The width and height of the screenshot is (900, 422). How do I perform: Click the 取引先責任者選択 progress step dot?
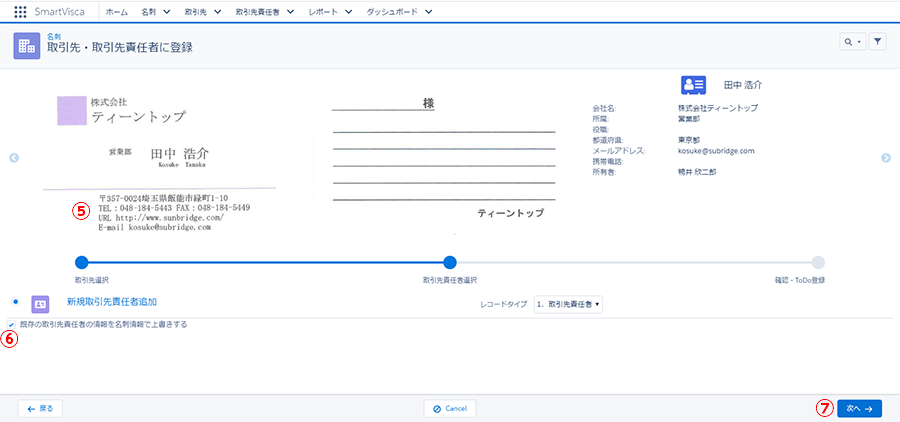pyautogui.click(x=450, y=262)
